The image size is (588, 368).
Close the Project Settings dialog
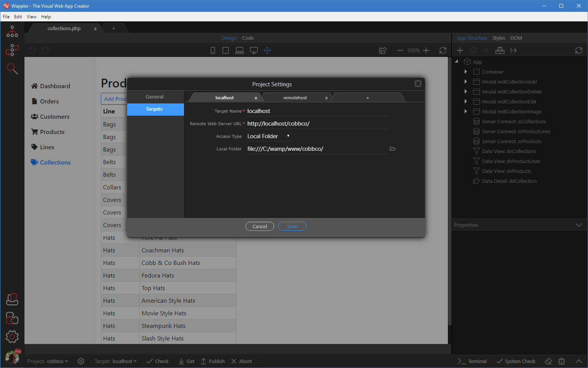click(418, 84)
